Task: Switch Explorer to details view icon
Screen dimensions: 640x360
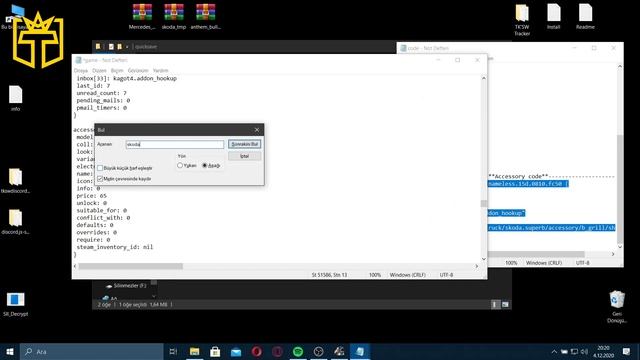Action: pyautogui.click(x=495, y=304)
